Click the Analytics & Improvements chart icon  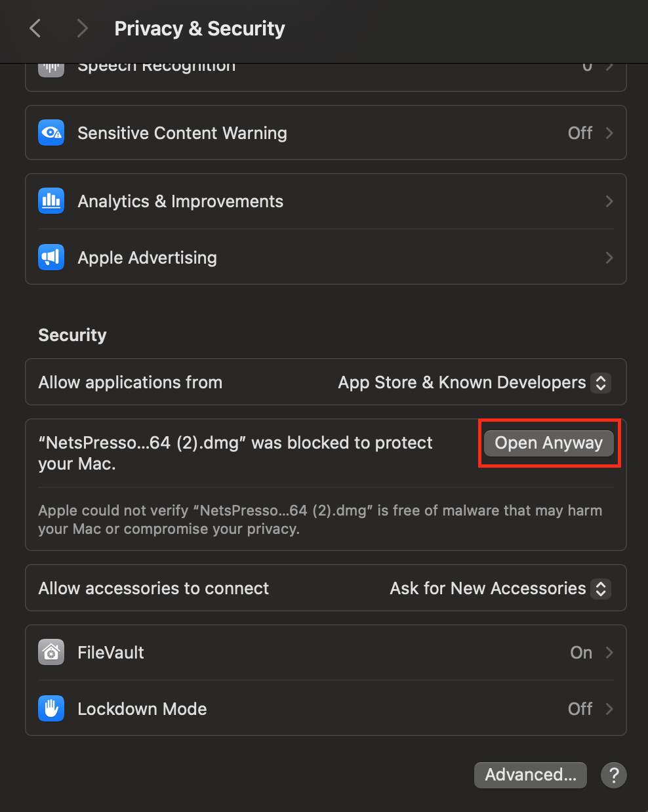pyautogui.click(x=51, y=201)
